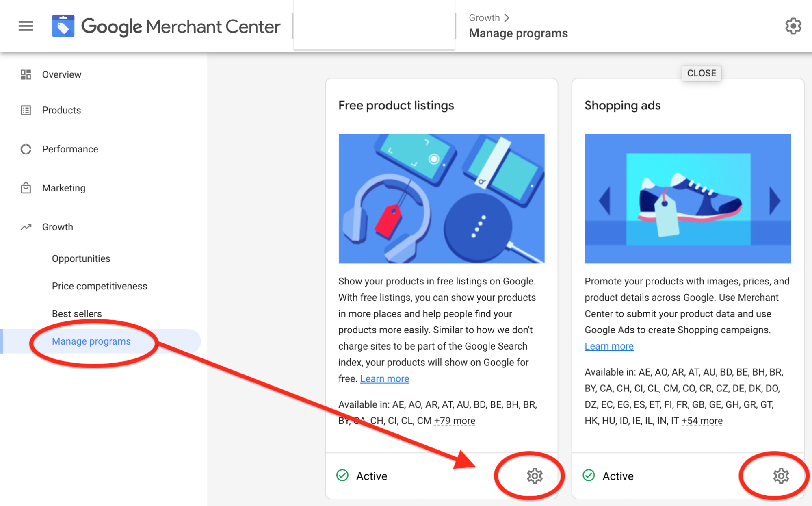Open the Products section in sidebar
812x506 pixels.
61,110
